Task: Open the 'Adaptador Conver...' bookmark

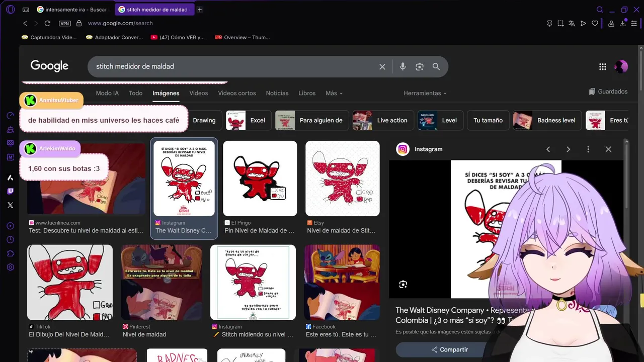Action: [x=114, y=37]
